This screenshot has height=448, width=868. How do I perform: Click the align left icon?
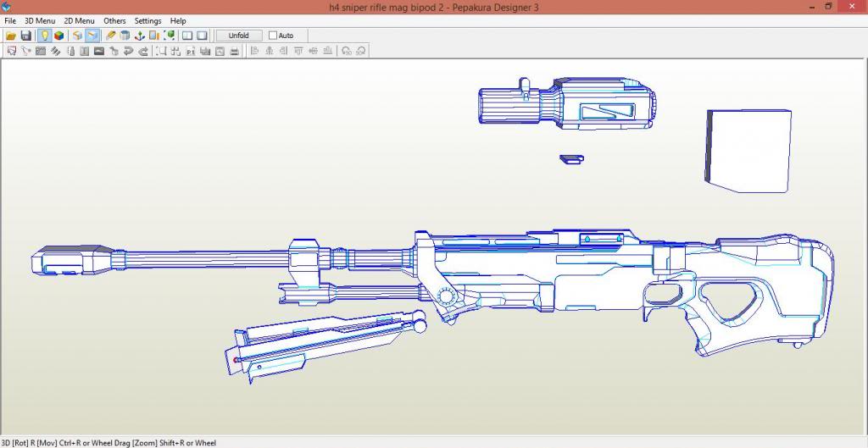[254, 51]
